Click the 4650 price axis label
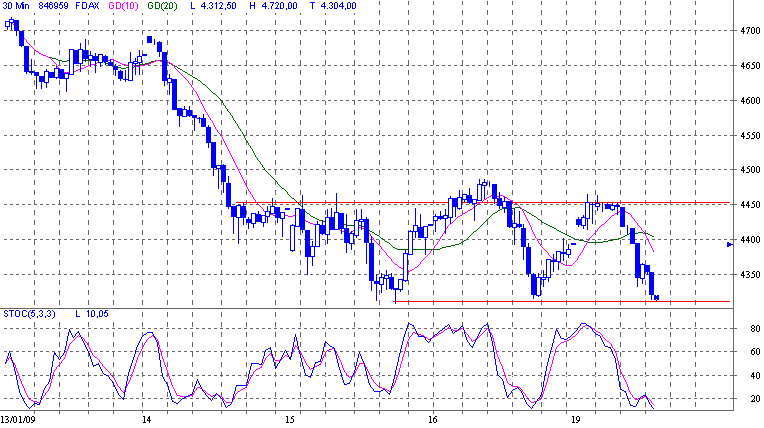The width and height of the screenshot is (764, 428). click(x=750, y=65)
